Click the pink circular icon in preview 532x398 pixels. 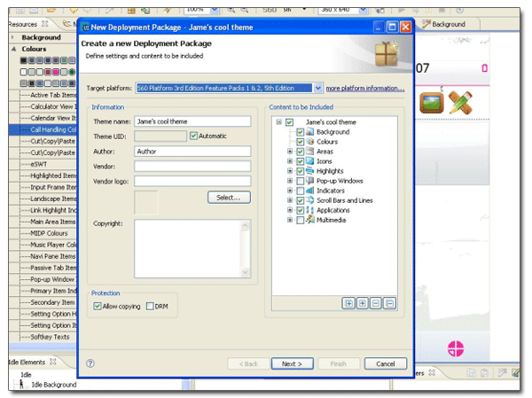click(x=456, y=348)
